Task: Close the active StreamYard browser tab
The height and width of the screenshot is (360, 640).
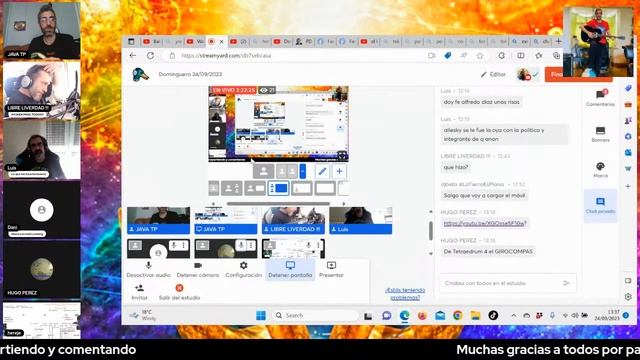Action: click(222, 42)
